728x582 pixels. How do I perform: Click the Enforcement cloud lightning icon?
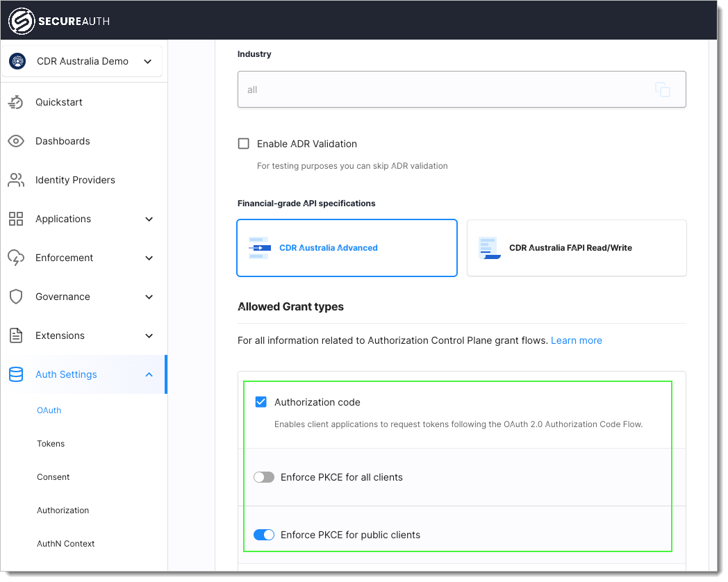(x=16, y=258)
